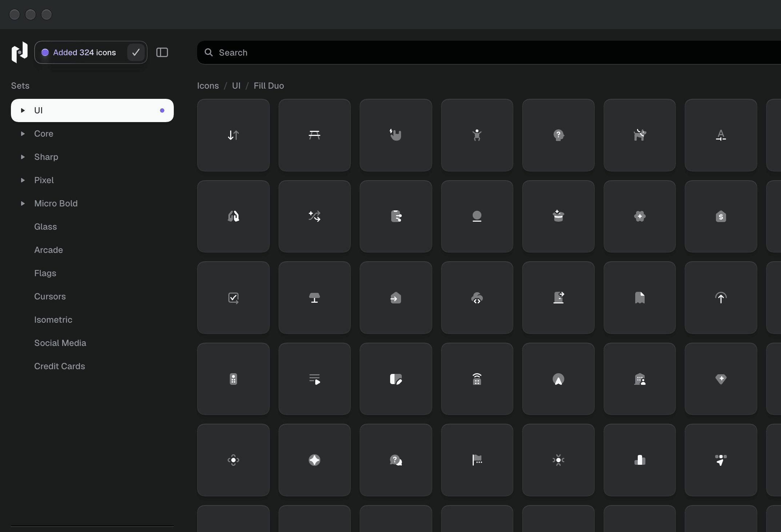Choose the upload arrow arc icon tile

(x=721, y=298)
